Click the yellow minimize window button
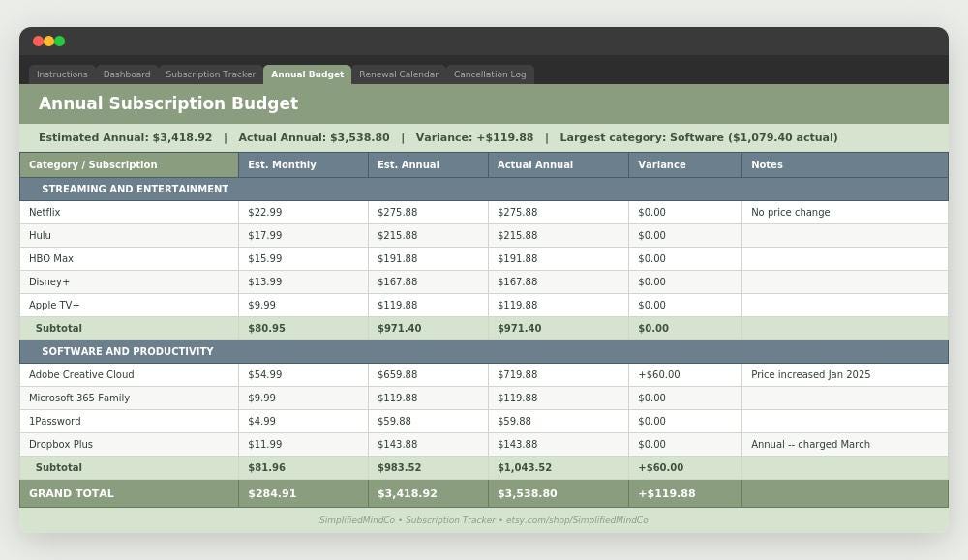The width and height of the screenshot is (968, 560). [x=48, y=42]
